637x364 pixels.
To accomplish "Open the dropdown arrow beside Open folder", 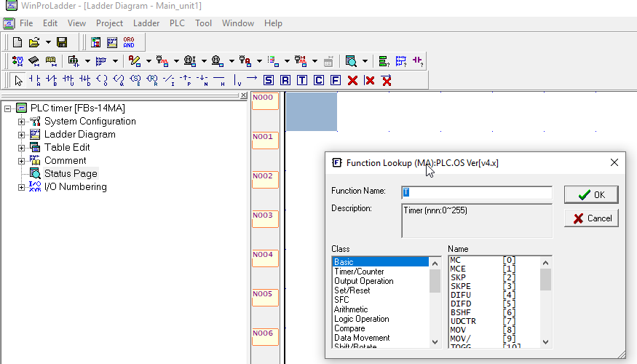I will point(48,42).
